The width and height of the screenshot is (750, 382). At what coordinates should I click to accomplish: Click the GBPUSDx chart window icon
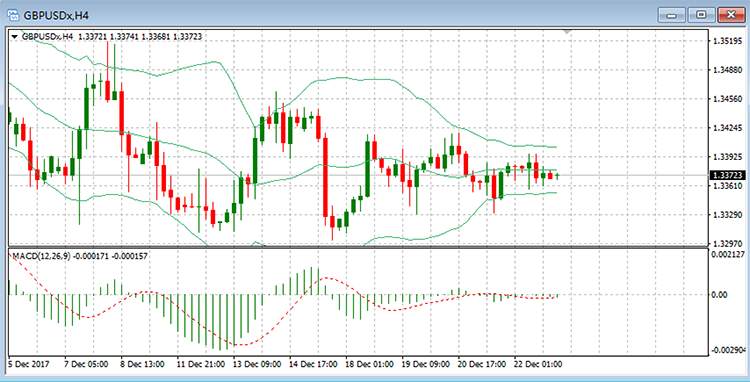(13, 14)
